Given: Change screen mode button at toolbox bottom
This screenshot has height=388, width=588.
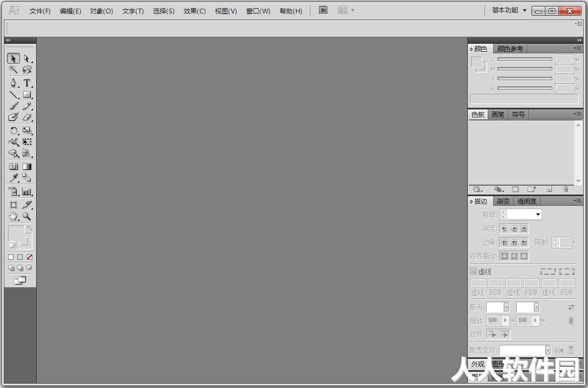Looking at the screenshot, I should [20, 280].
